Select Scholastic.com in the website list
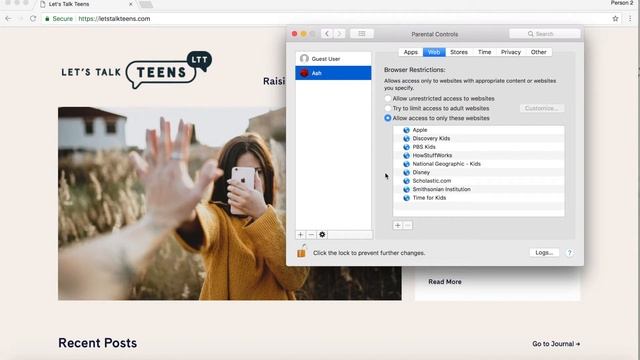The width and height of the screenshot is (640, 360). pos(479,181)
